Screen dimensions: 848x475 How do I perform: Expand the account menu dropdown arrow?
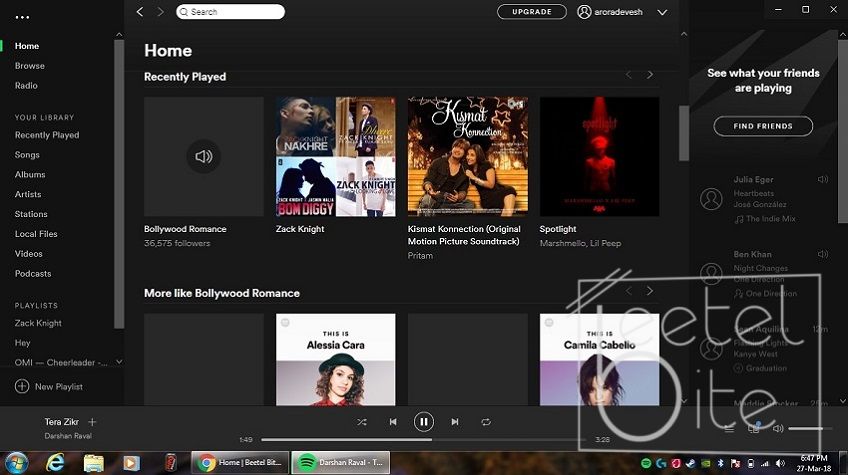point(662,12)
